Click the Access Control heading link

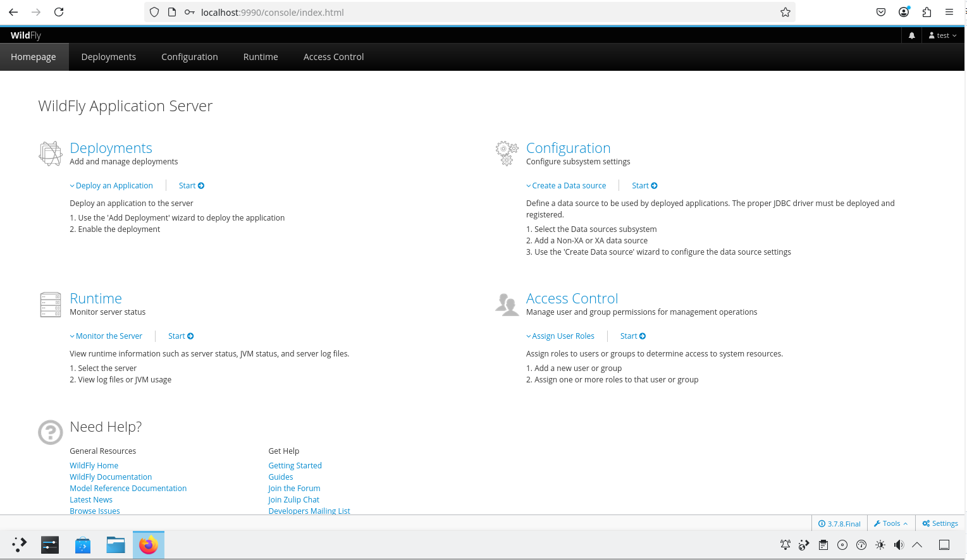572,298
